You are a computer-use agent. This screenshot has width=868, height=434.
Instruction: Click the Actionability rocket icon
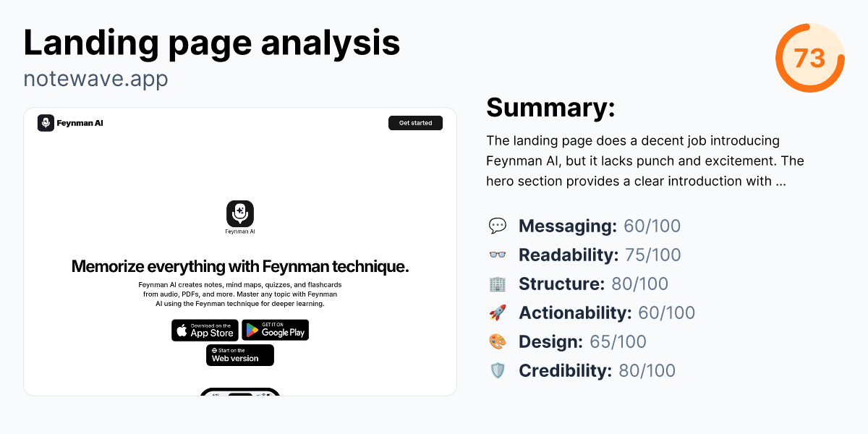click(x=498, y=312)
